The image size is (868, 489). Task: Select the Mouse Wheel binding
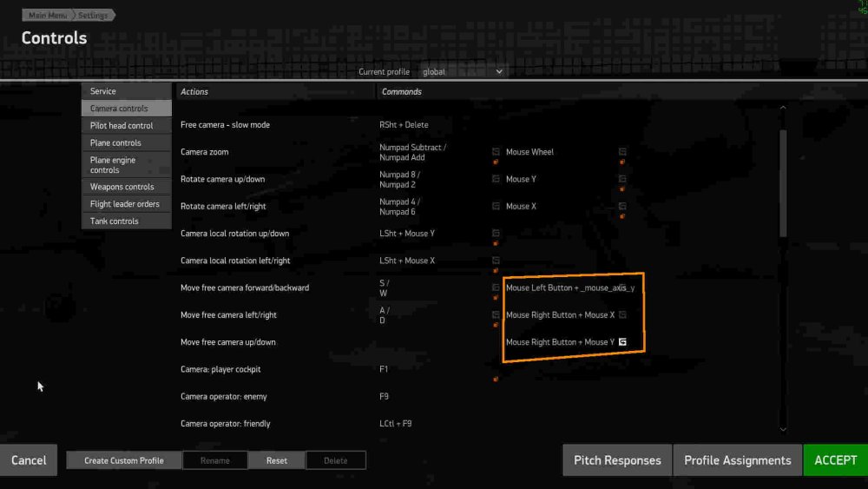point(529,152)
